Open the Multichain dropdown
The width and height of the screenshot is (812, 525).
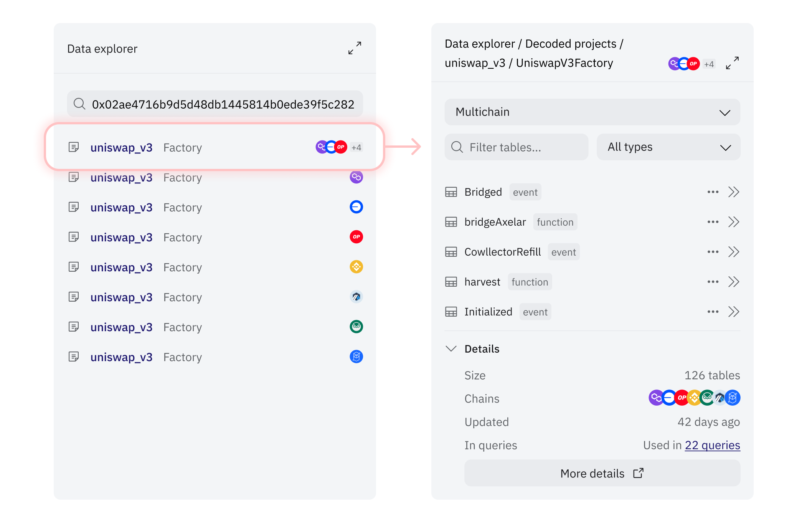click(592, 112)
